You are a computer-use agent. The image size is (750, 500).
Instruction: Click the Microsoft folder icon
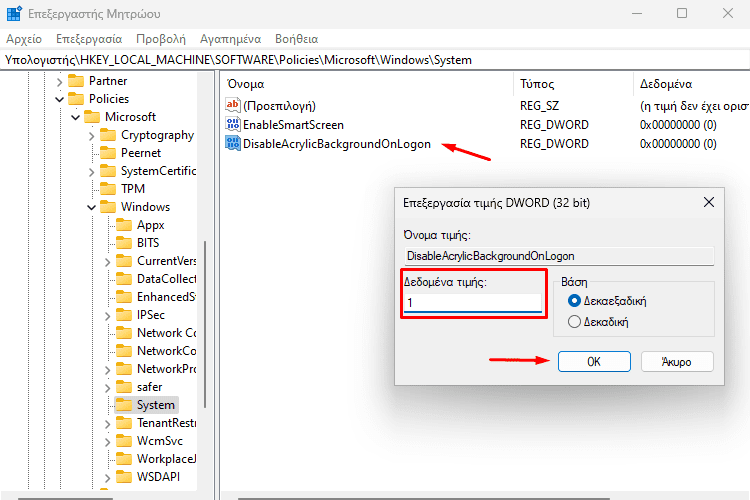[x=92, y=117]
